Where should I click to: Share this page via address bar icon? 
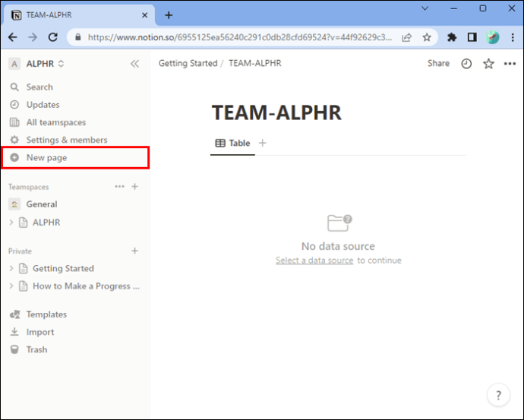[x=406, y=37]
